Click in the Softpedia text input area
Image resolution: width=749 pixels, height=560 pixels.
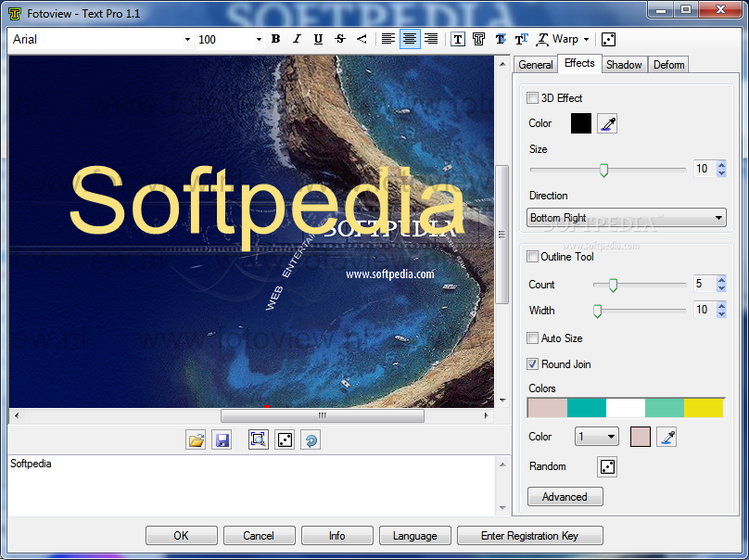[x=253, y=485]
